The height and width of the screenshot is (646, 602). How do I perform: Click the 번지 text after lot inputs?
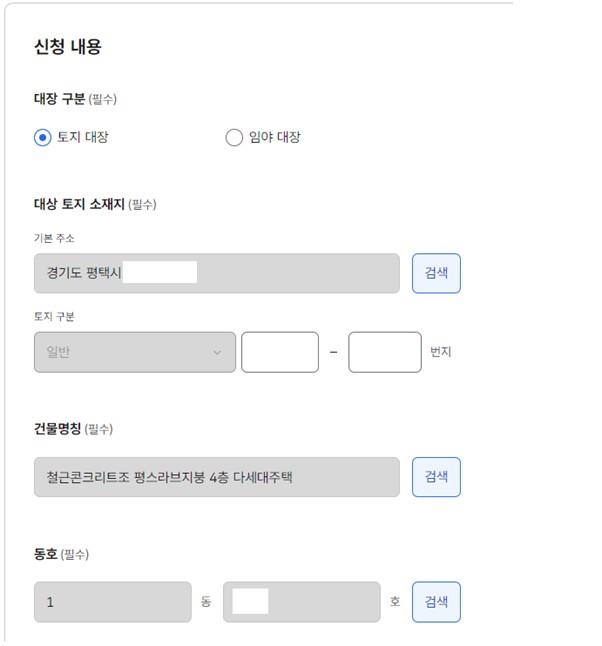coord(441,352)
